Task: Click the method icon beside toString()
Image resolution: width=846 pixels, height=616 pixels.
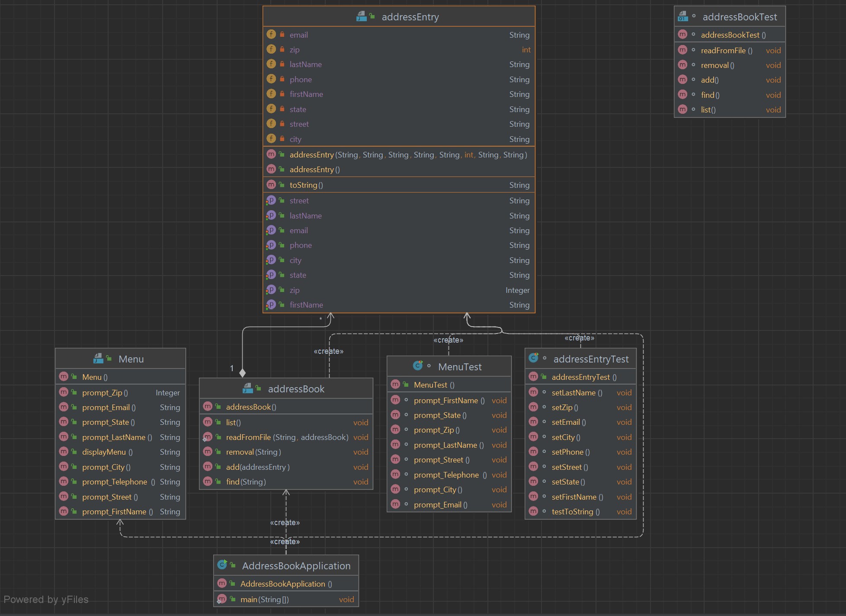Action: [x=271, y=185]
